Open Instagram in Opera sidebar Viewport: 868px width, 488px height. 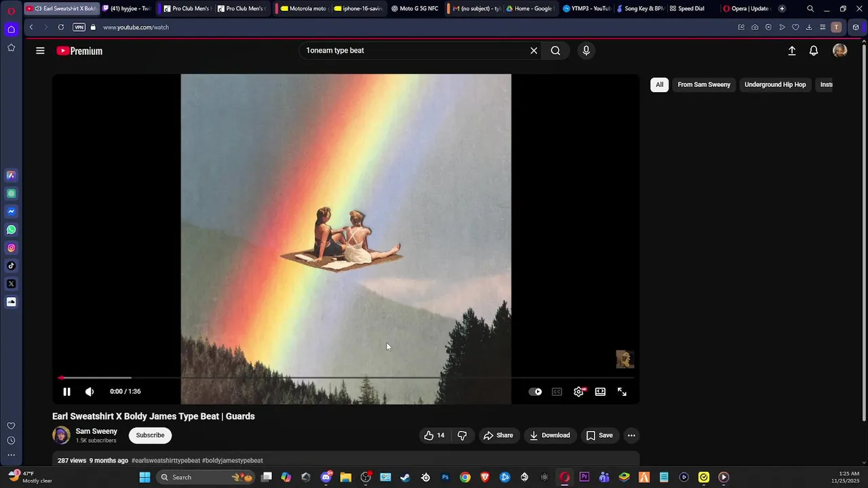(12, 248)
